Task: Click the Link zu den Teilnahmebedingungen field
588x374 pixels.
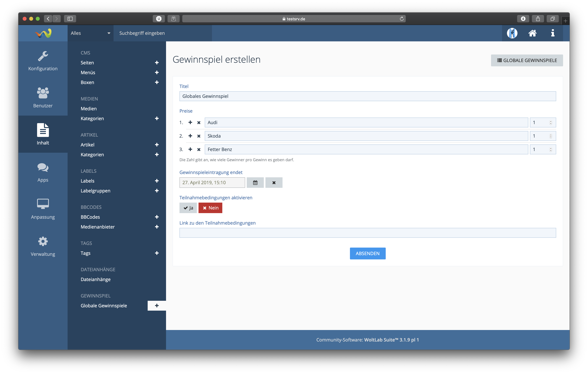Action: pyautogui.click(x=367, y=233)
